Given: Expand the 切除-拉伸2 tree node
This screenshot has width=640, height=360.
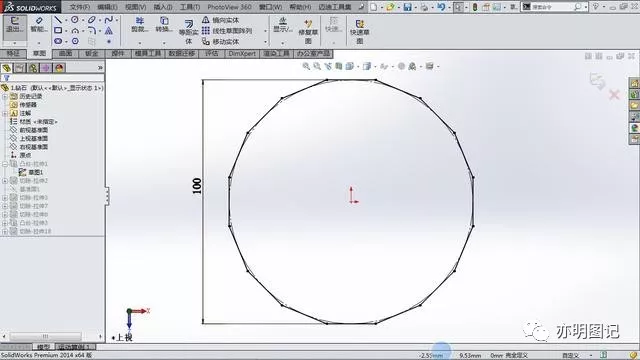Looking at the screenshot, I should point(5,181).
